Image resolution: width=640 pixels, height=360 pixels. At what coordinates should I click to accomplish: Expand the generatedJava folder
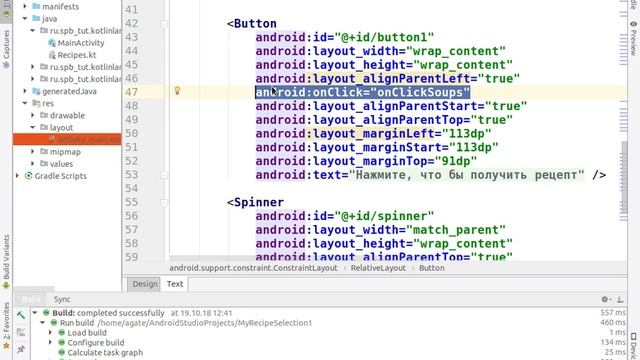25,91
